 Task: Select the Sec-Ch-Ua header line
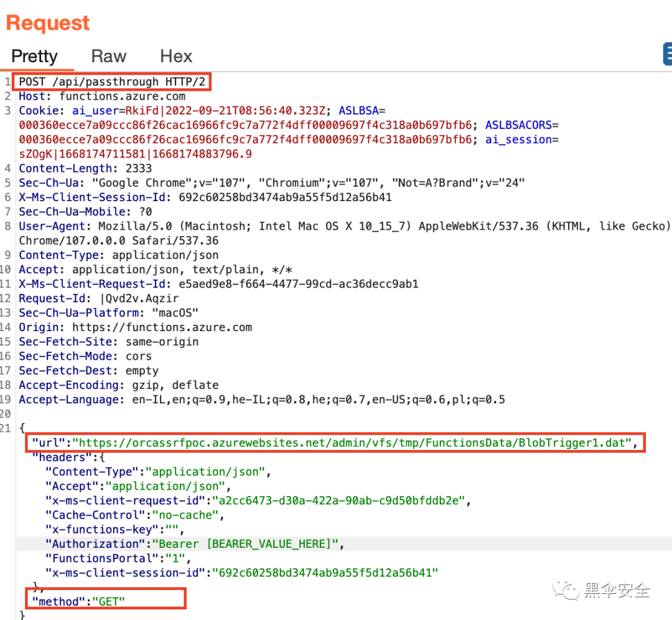[272, 183]
